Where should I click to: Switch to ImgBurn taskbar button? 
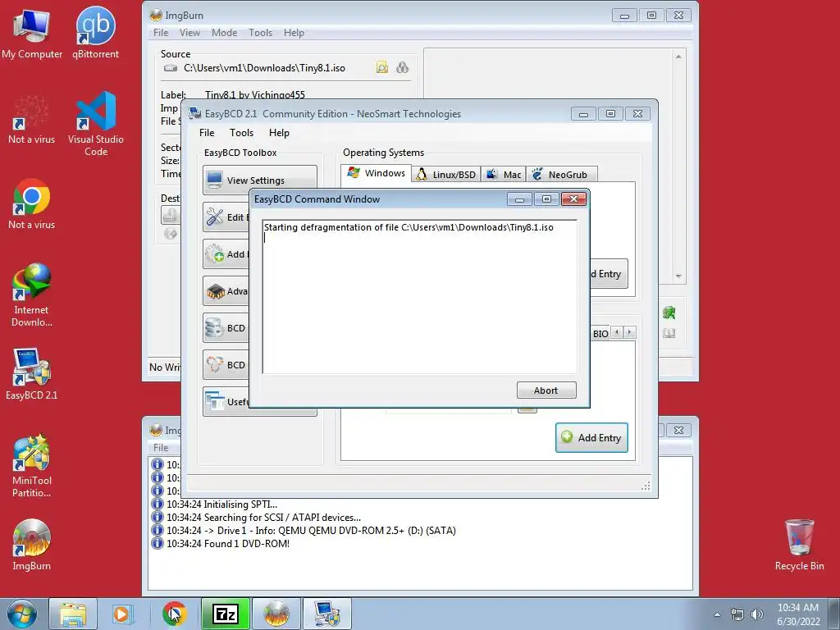(276, 614)
